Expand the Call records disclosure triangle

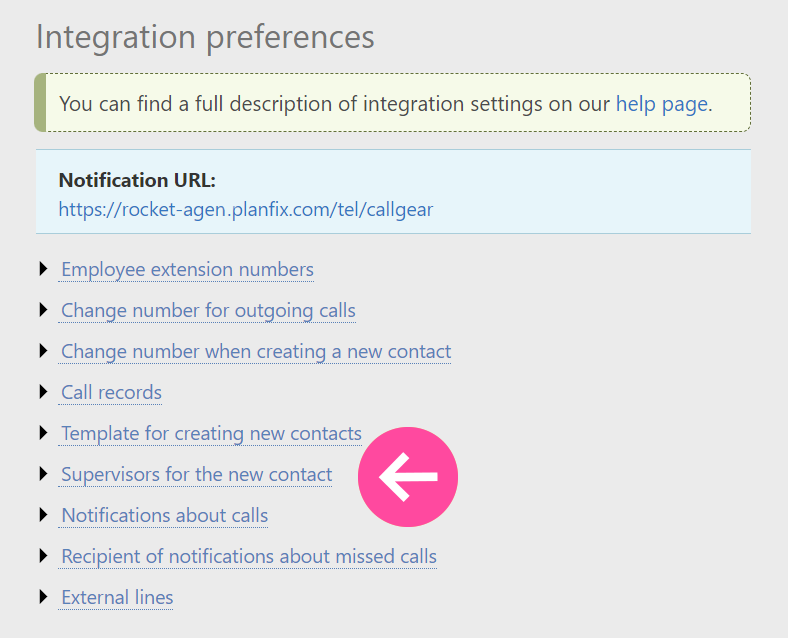point(43,392)
